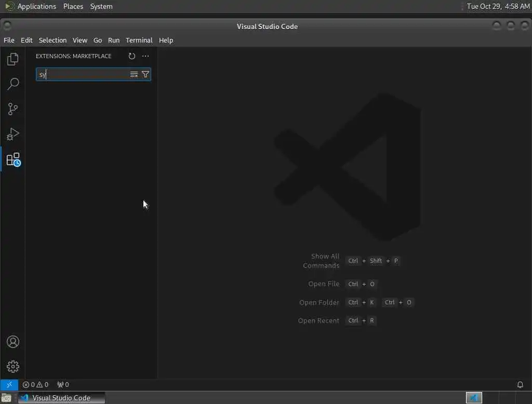Click the window menu button in title bar

pyautogui.click(x=7, y=26)
